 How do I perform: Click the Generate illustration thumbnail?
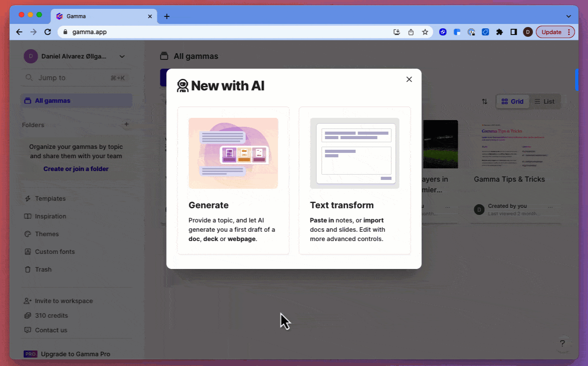pyautogui.click(x=233, y=153)
